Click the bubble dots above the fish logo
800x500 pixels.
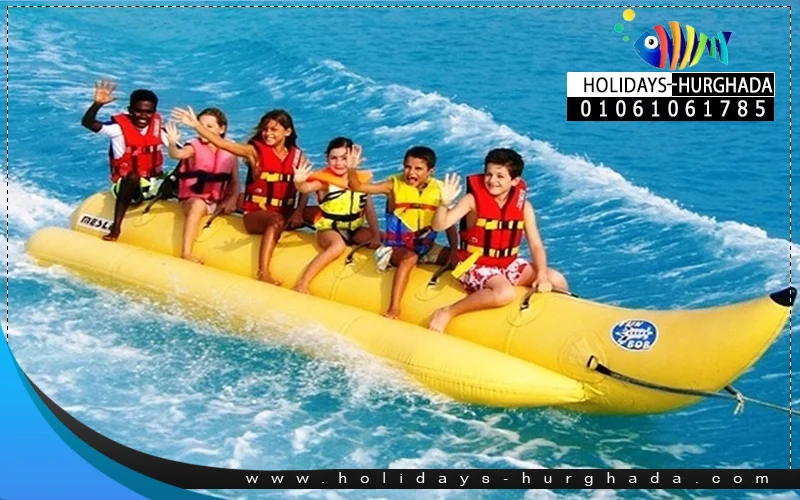625,20
